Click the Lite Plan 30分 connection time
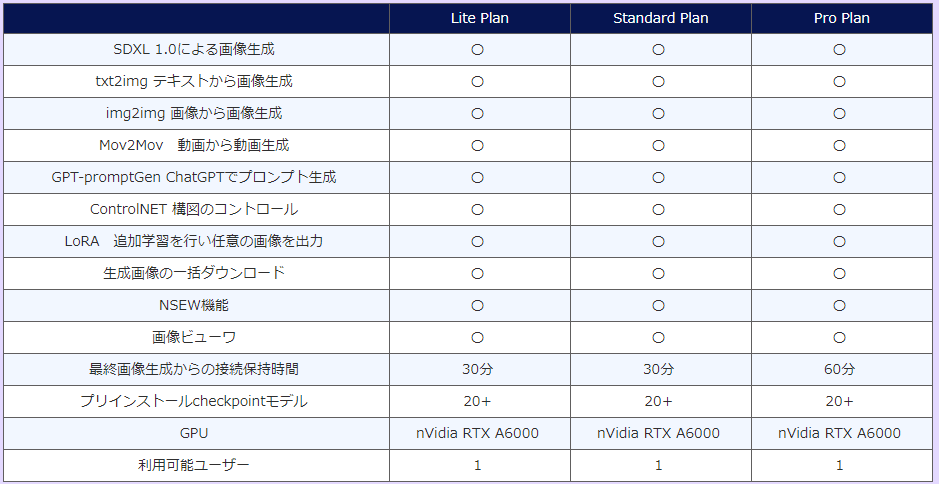Screen dimensions: 939x484 click(x=478, y=369)
